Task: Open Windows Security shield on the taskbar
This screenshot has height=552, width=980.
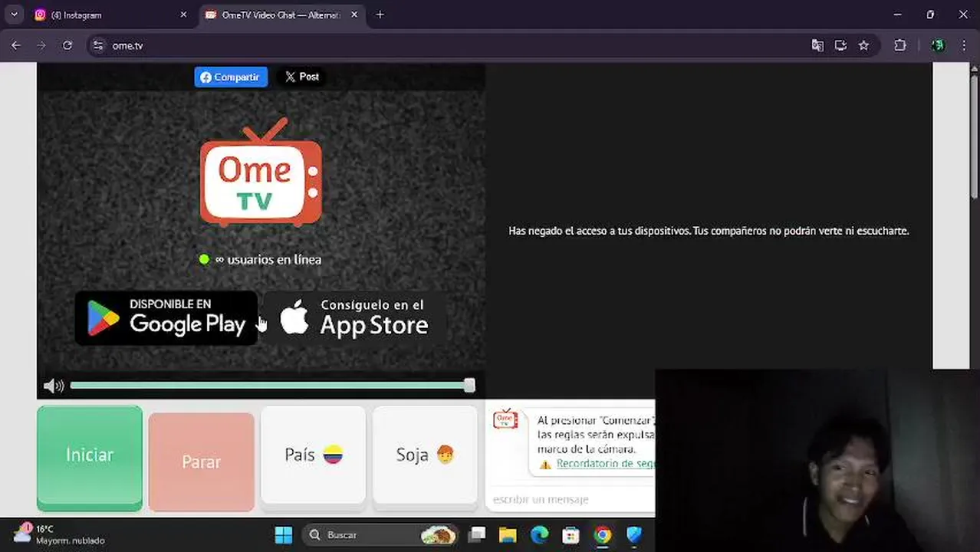Action: [634, 535]
